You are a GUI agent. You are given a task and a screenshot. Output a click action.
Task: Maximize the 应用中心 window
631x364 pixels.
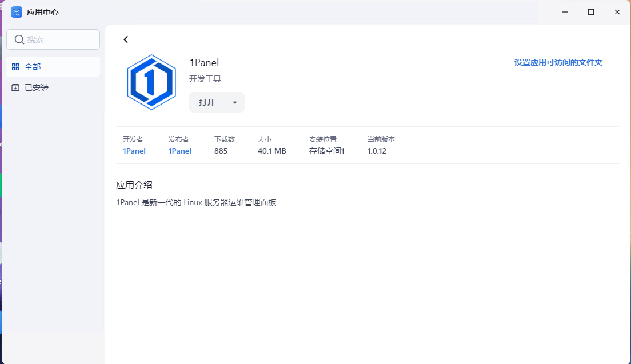[591, 12]
